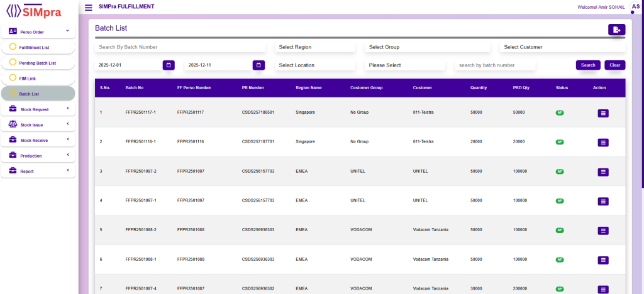Expand the Perso Order sidebar menu
The image size is (644, 294).
(38, 31)
